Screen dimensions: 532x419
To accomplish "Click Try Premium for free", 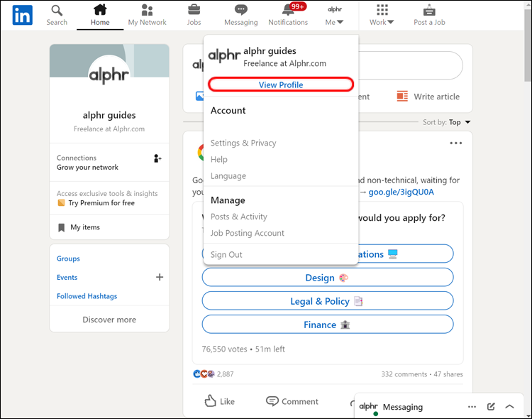I will (x=101, y=203).
